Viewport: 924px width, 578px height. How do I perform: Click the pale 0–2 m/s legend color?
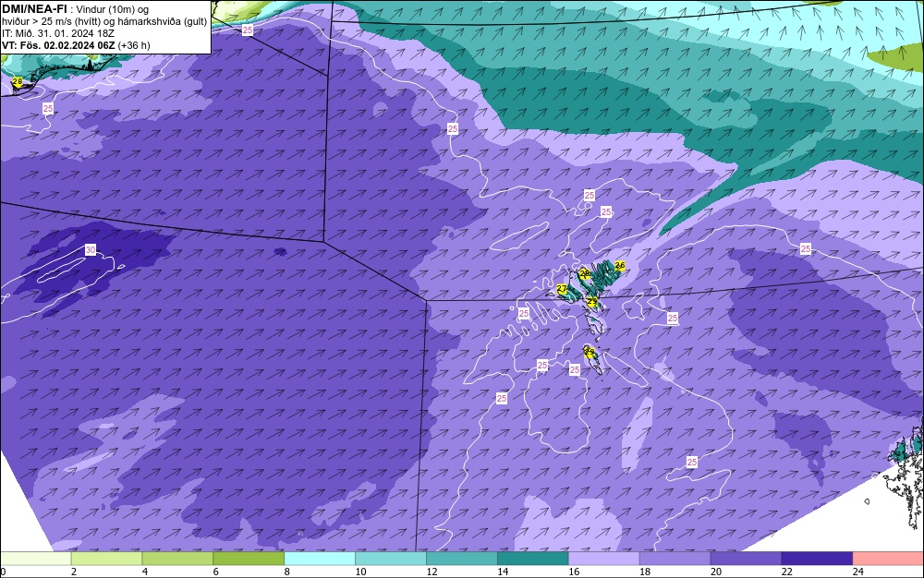tap(35, 559)
